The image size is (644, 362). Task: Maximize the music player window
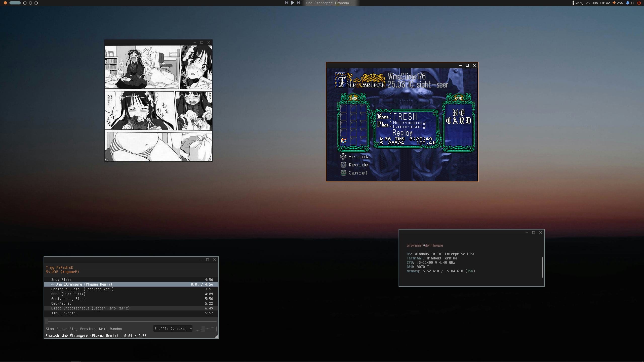208,260
